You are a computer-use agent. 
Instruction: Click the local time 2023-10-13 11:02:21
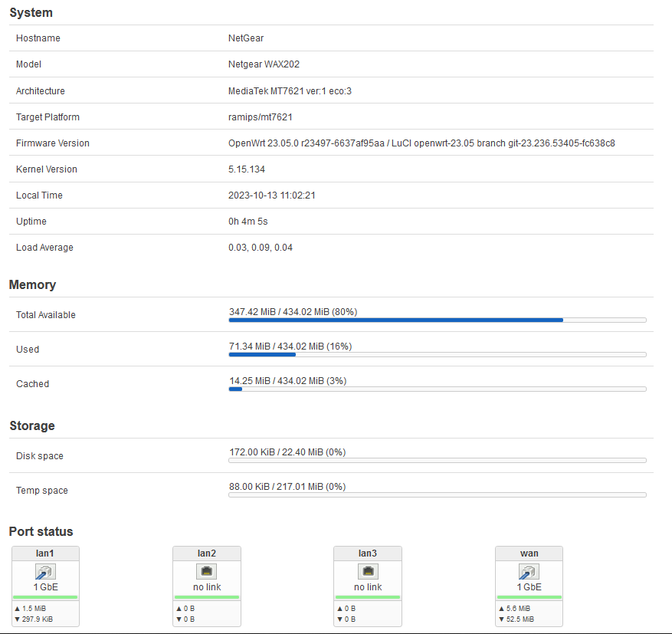click(272, 195)
